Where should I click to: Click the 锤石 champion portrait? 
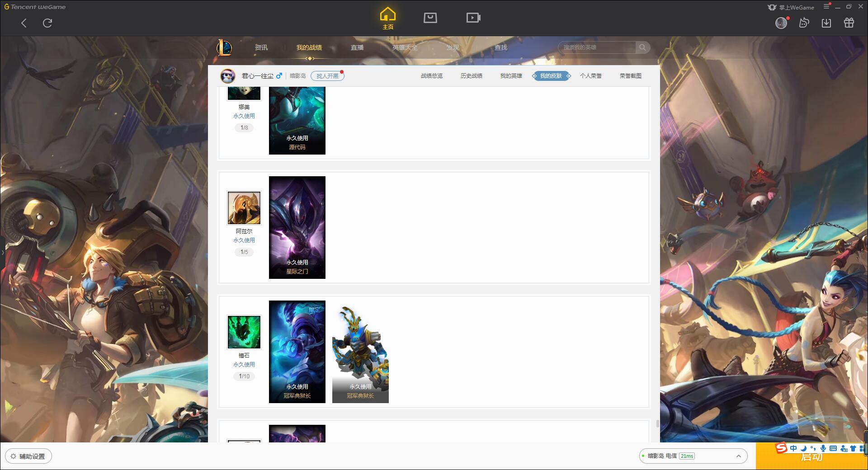[x=244, y=332]
